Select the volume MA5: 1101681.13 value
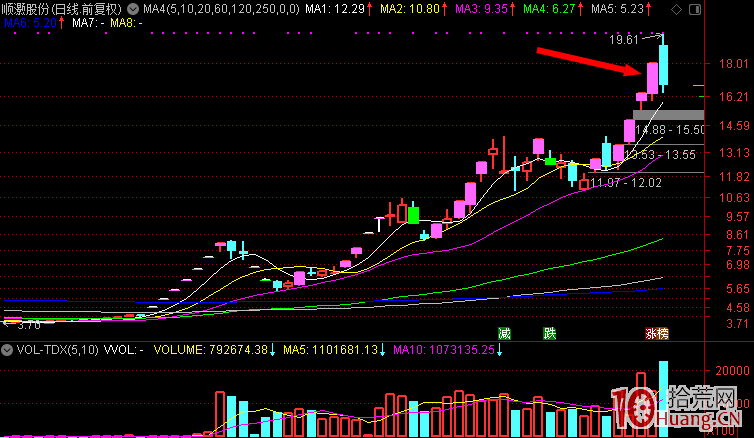 tap(330, 350)
